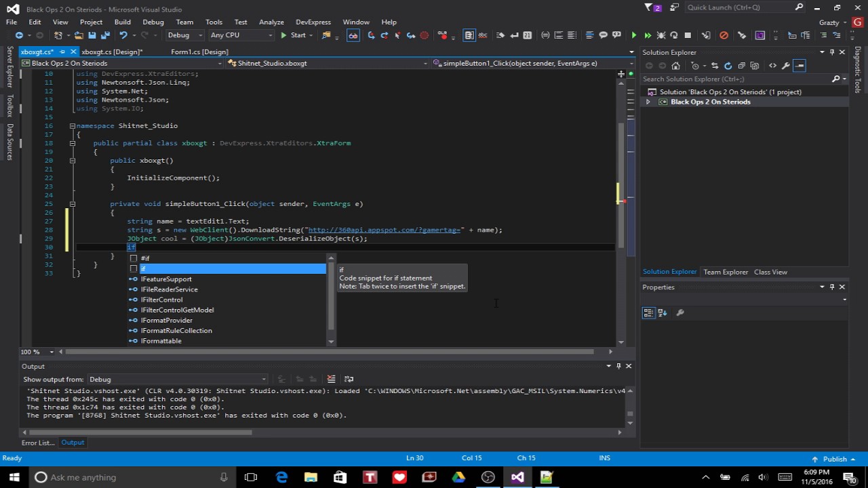Expand the Black Ops 2 On Steriods project node
868x488 pixels.
pyautogui.click(x=648, y=102)
